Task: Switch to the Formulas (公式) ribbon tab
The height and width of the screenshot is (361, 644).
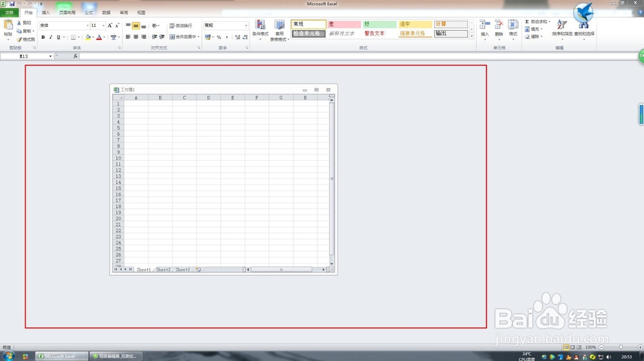Action: [89, 13]
